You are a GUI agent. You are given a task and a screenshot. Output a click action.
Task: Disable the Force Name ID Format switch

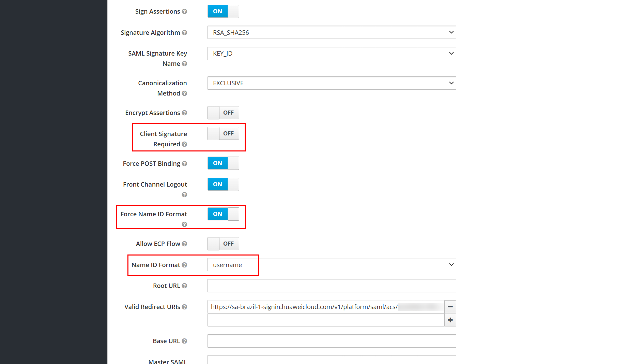(223, 214)
